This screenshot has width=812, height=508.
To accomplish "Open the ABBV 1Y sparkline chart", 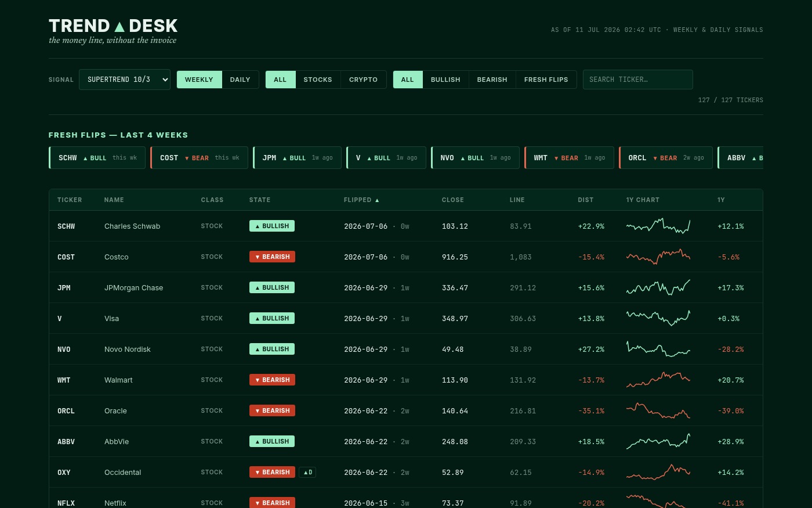I will coord(658,441).
